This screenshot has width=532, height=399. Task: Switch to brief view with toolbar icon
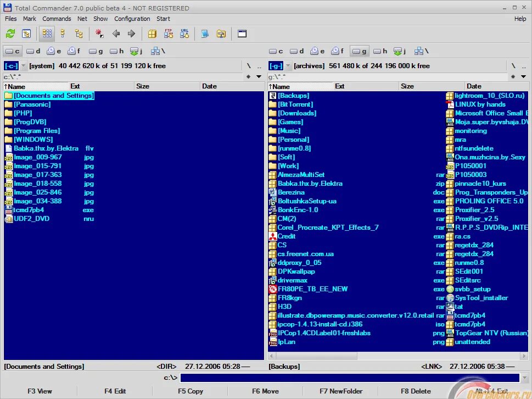47,33
